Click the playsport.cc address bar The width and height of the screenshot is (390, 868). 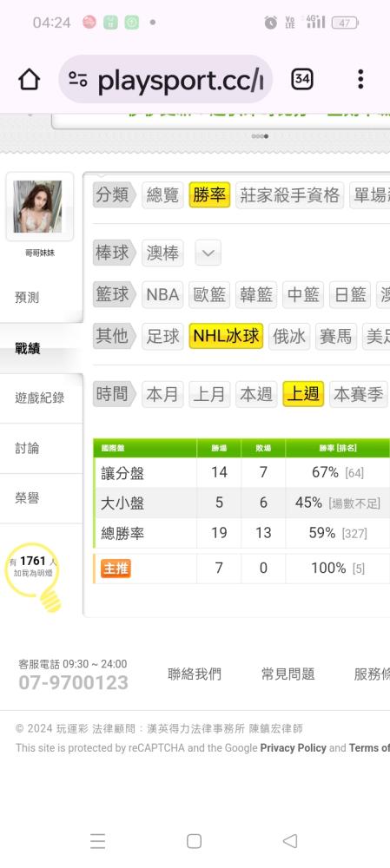tap(166, 80)
